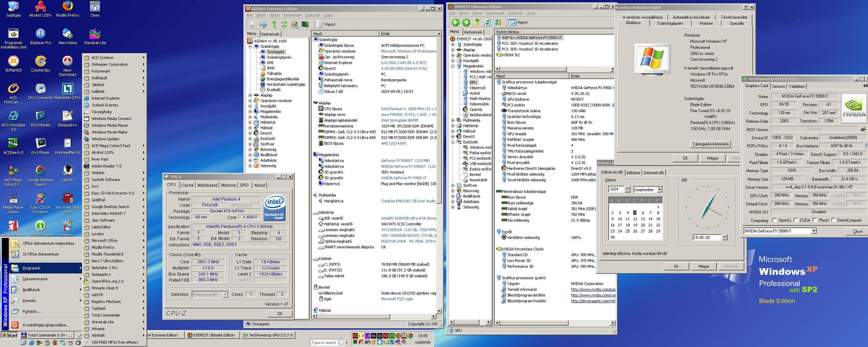Click the Start button
868x347 pixels.
[10, 335]
